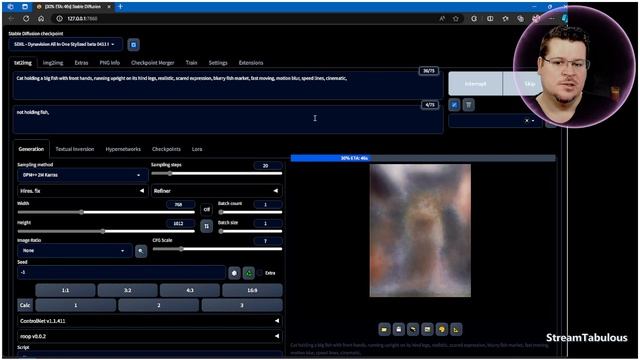Viewport: 640px width, 360px height.
Task: Open Sampling method dropdown
Action: coord(82,175)
